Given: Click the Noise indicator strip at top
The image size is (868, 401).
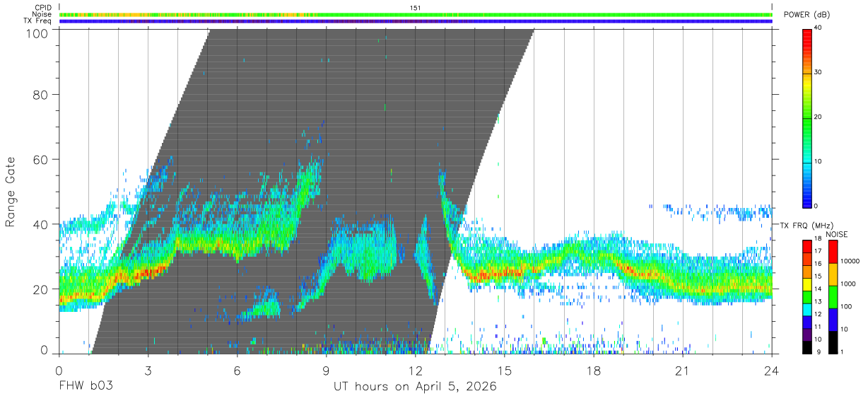Looking at the screenshot, I should [416, 14].
